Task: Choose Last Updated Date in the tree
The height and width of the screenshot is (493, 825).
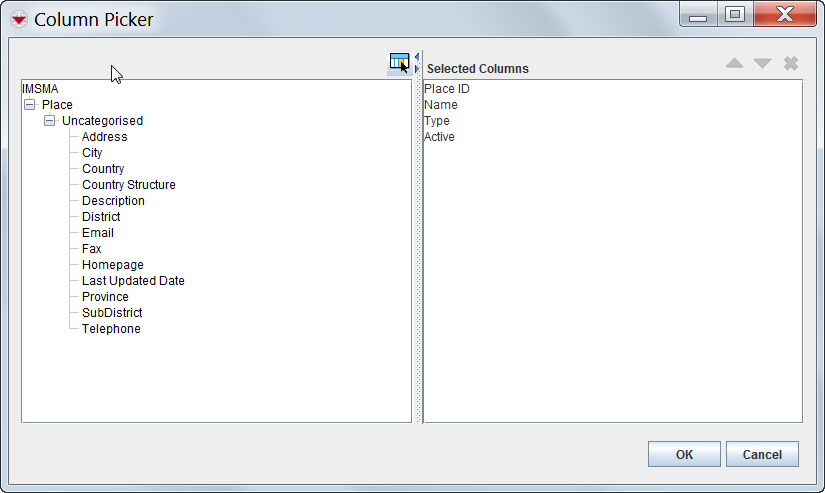Action: pyautogui.click(x=133, y=281)
